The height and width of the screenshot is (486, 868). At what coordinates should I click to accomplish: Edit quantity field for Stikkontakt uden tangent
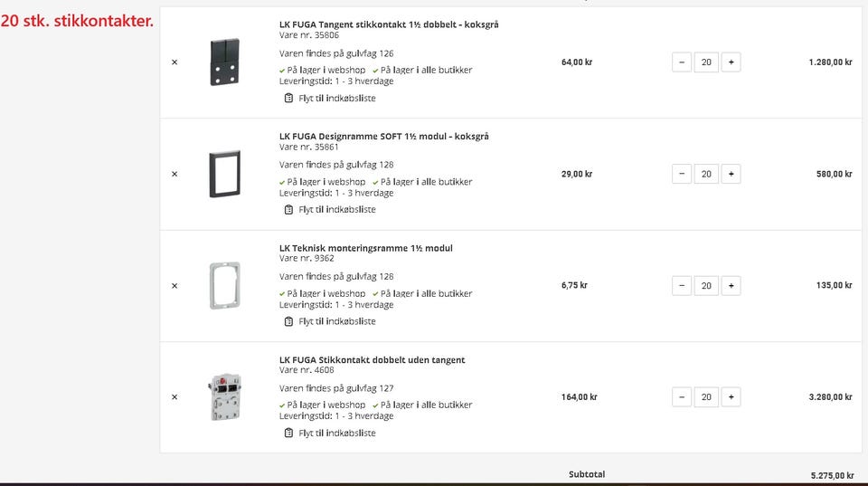tap(706, 397)
